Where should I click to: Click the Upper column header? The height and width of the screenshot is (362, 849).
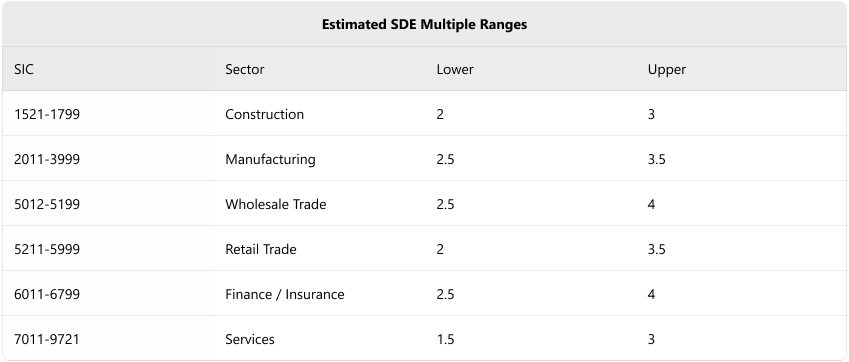(x=667, y=69)
